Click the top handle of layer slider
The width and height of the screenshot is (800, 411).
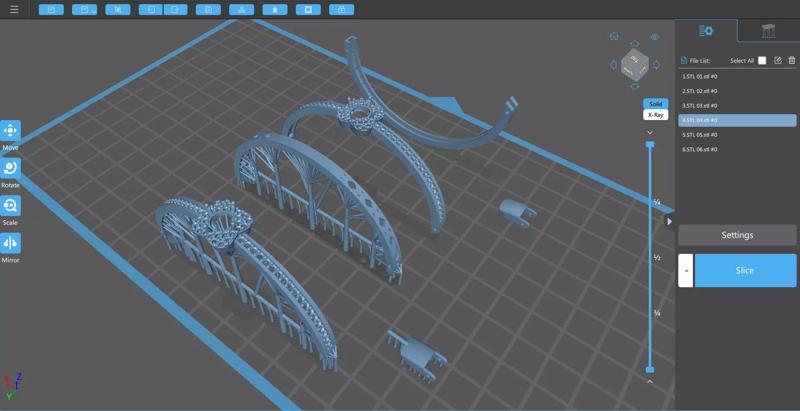click(650, 144)
